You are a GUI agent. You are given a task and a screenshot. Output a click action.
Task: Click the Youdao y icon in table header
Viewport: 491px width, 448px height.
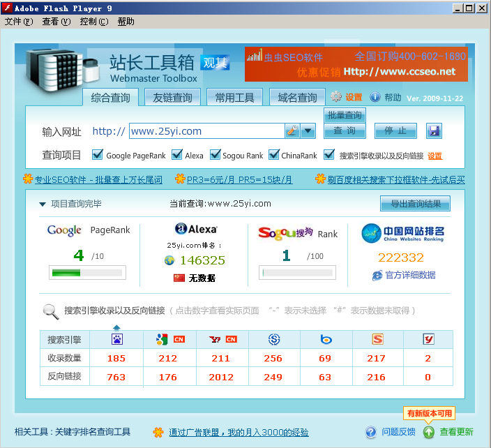428,339
